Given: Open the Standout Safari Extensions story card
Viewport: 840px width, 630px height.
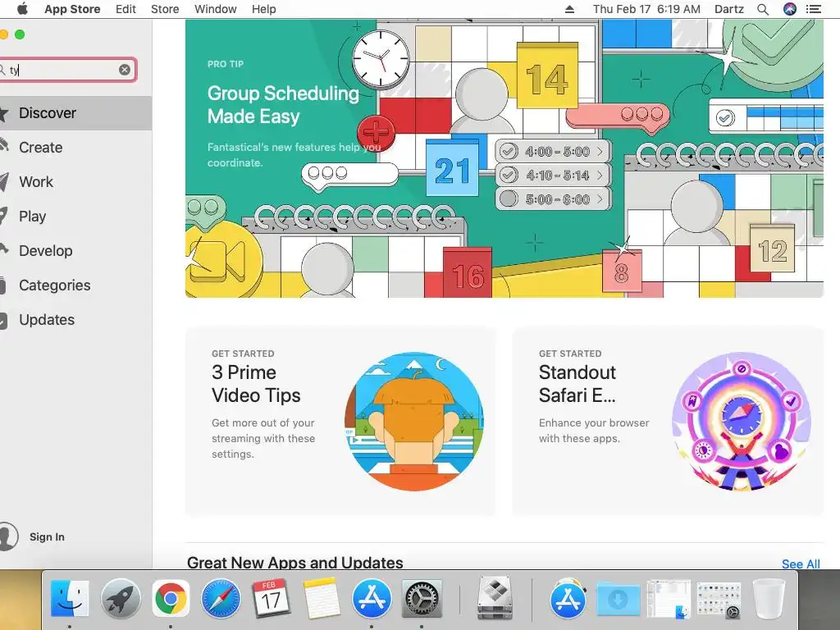Looking at the screenshot, I should click(668, 421).
